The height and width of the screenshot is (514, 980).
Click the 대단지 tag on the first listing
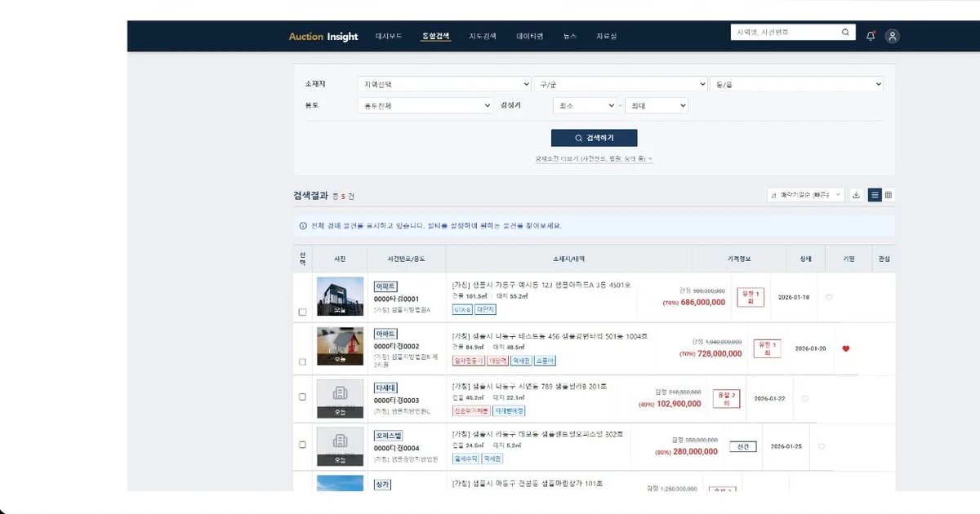point(485,309)
